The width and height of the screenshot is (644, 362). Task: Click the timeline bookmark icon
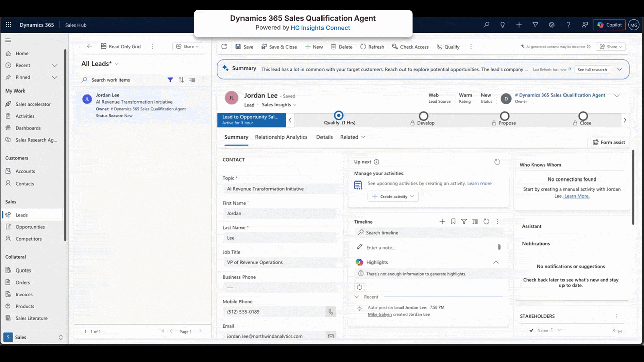coord(453,221)
